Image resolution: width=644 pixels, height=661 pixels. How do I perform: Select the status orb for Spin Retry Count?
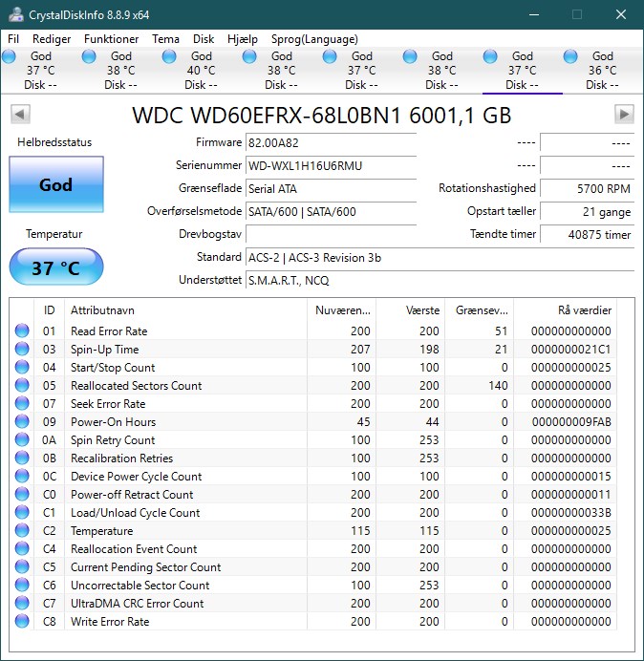click(x=22, y=439)
